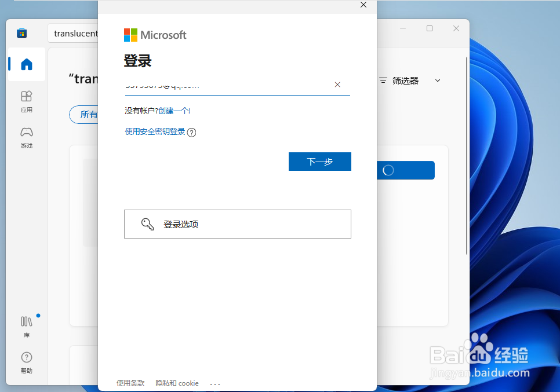Open the Apps (应用) section in sidebar

27,102
